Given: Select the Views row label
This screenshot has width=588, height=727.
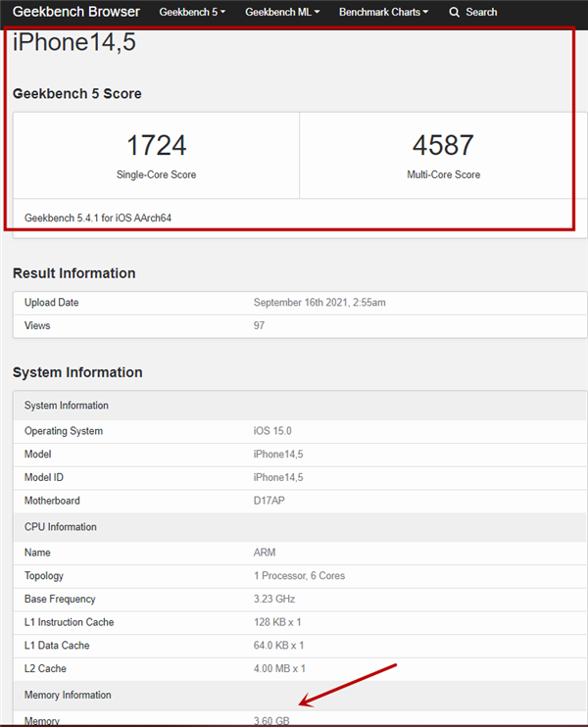Looking at the screenshot, I should 37,325.
